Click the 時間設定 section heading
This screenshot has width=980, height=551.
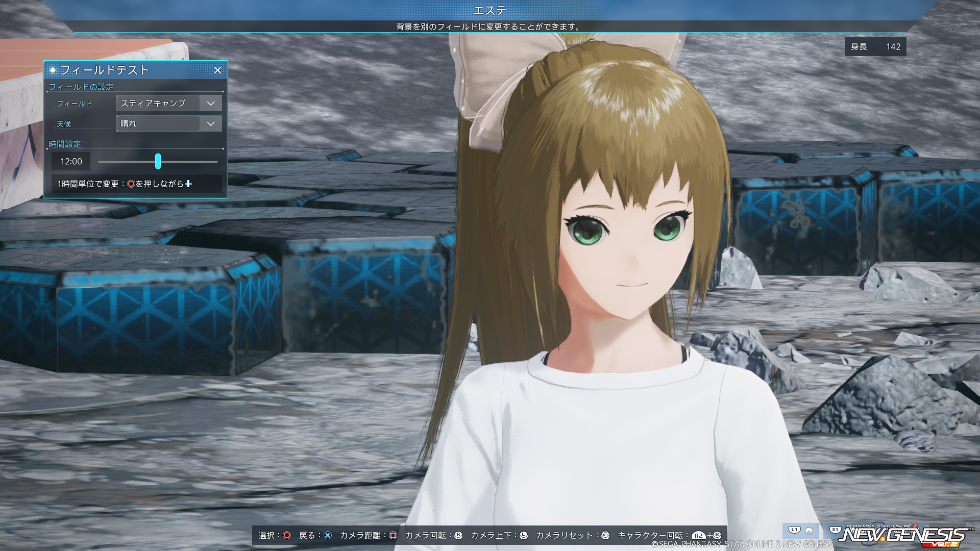(x=65, y=144)
